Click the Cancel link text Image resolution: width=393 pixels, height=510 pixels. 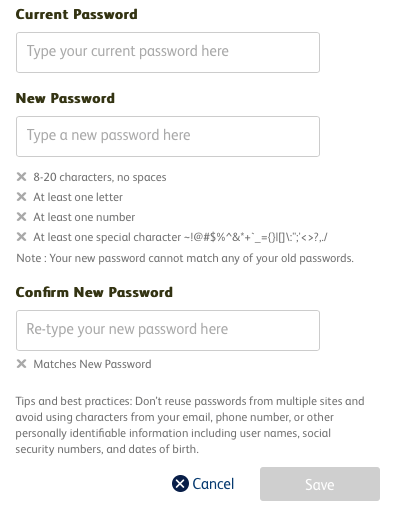(213, 484)
